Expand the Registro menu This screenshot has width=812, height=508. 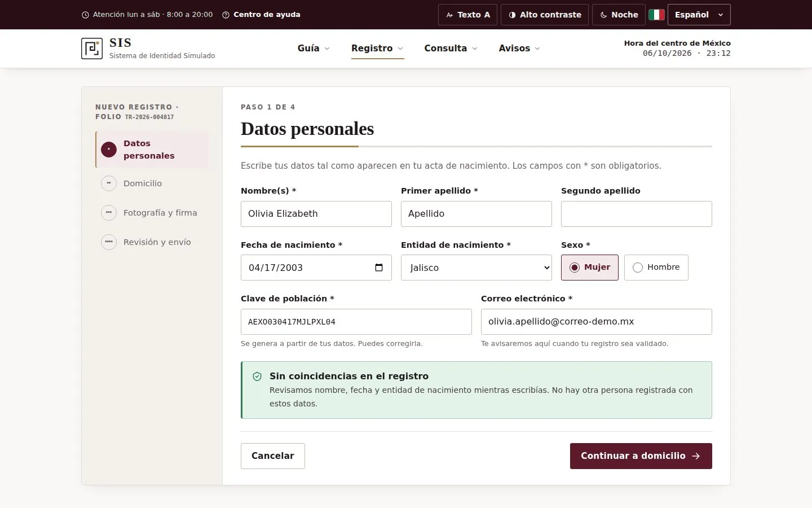[377, 49]
